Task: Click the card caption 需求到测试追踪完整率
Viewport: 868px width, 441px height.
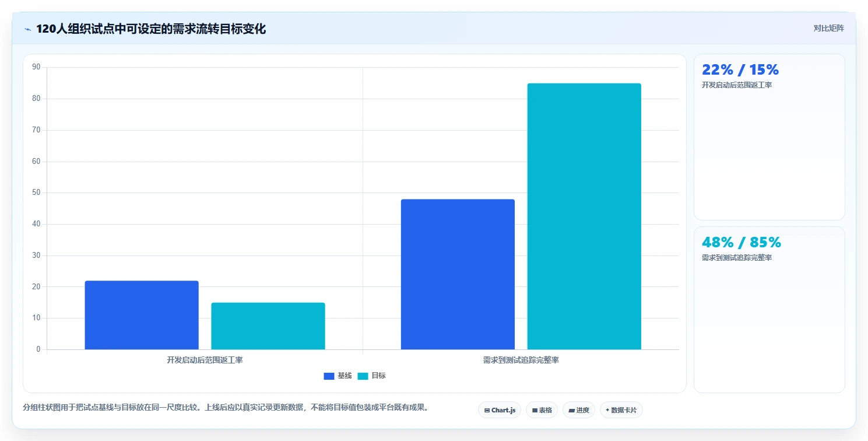Action: pos(737,258)
